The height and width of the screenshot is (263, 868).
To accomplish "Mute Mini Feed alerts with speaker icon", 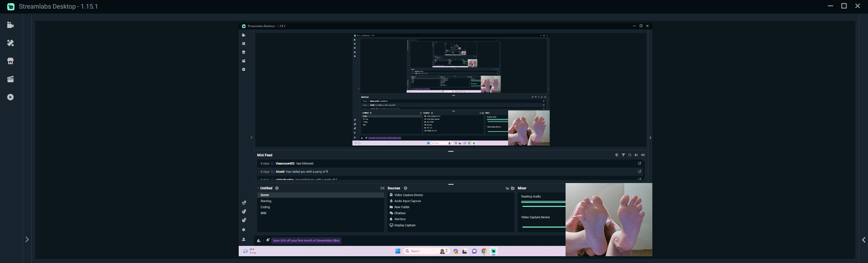I will [x=643, y=155].
